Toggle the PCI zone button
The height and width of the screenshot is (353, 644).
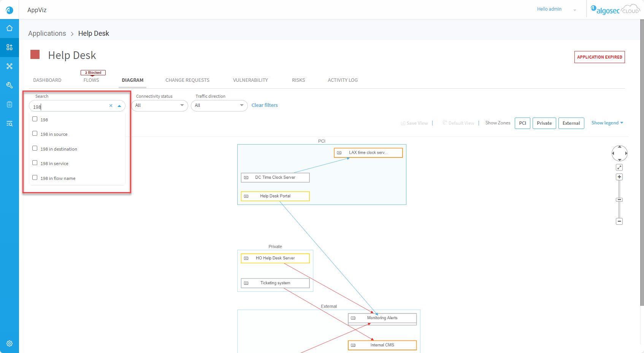point(522,123)
